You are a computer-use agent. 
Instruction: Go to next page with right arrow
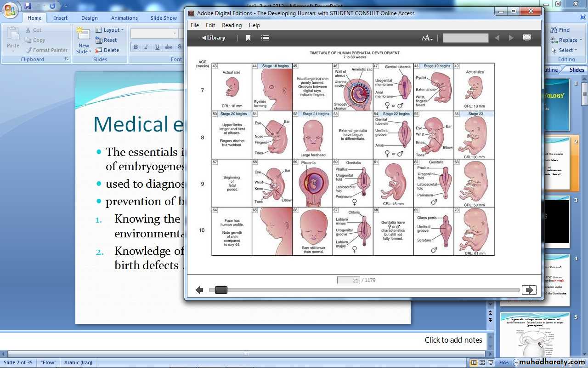point(529,290)
